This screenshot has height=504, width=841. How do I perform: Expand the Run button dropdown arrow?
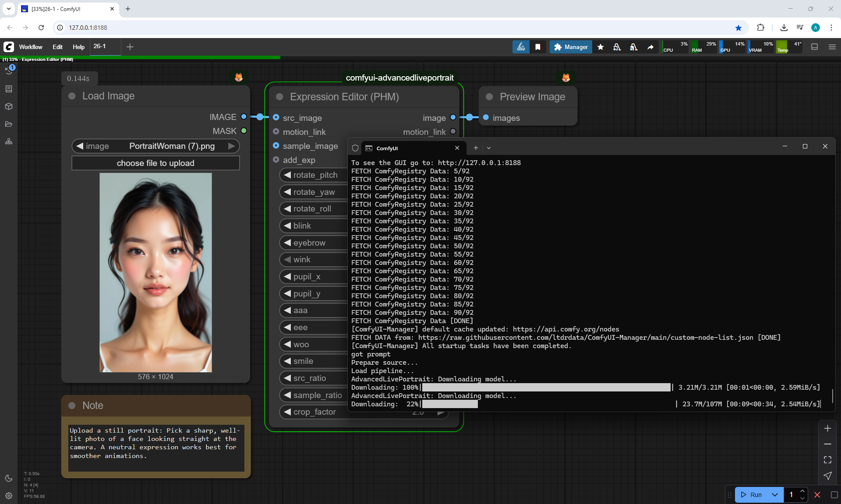(x=774, y=495)
